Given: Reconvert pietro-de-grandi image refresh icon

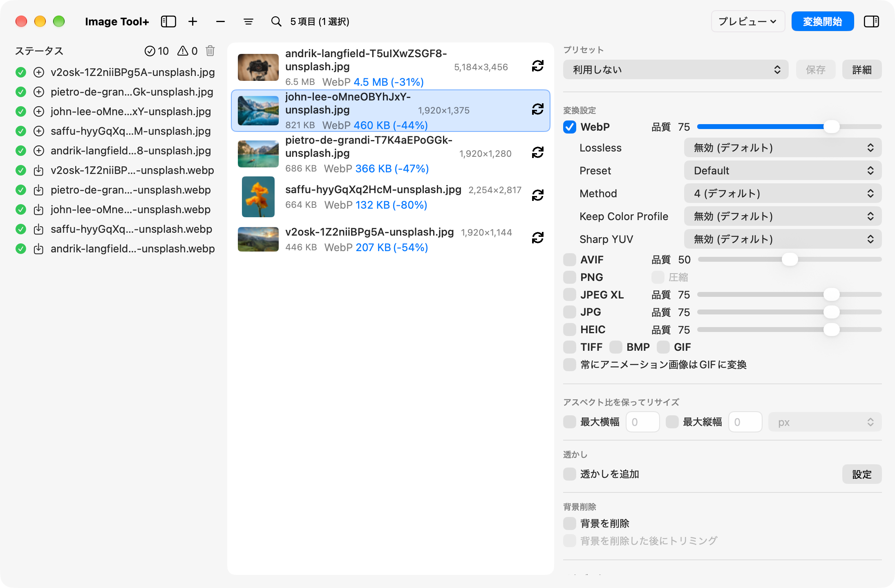Looking at the screenshot, I should point(538,152).
